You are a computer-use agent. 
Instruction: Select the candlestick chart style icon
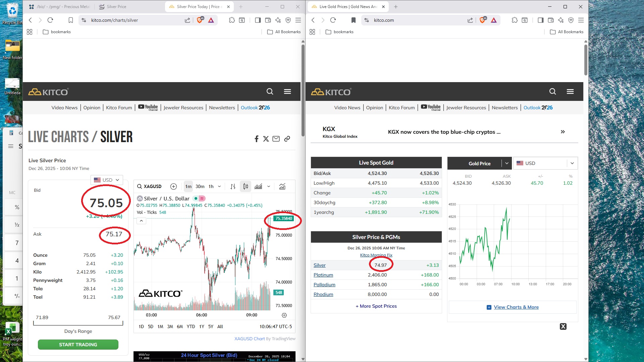coord(246,186)
